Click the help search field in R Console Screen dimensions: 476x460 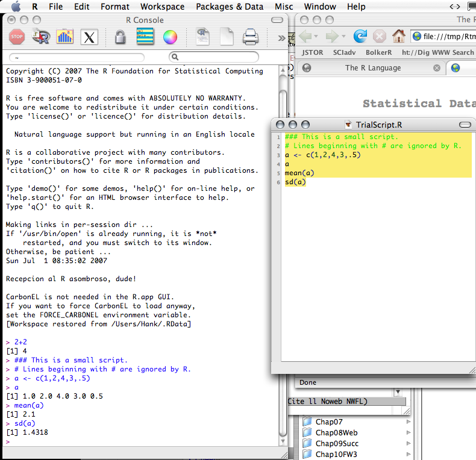(214, 57)
